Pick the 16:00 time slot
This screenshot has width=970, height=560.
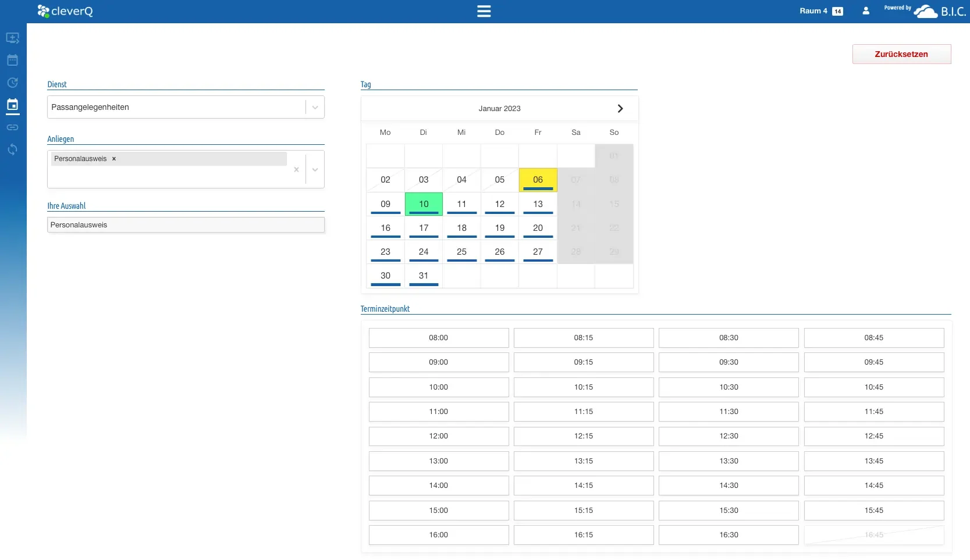pos(438,535)
